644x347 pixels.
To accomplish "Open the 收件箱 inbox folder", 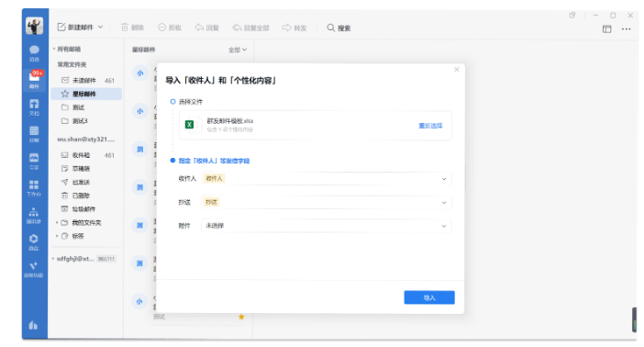I will coord(86,155).
